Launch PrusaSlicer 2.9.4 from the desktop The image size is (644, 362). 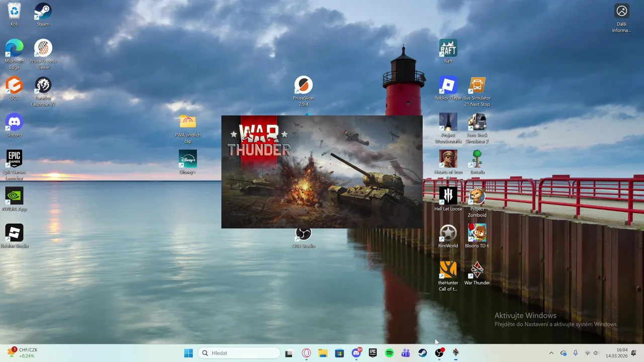(303, 91)
